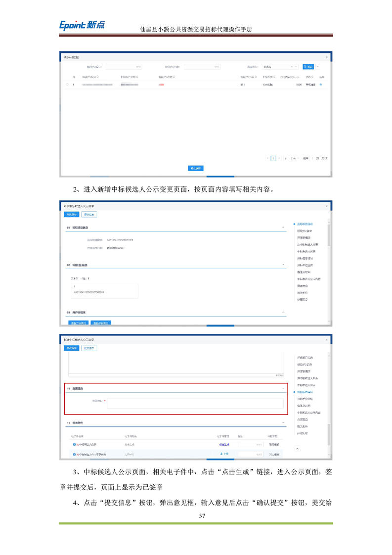Screen dimensions: 392x555
Task: Clear the status dropdown using its x icon
Action: click(x=292, y=67)
